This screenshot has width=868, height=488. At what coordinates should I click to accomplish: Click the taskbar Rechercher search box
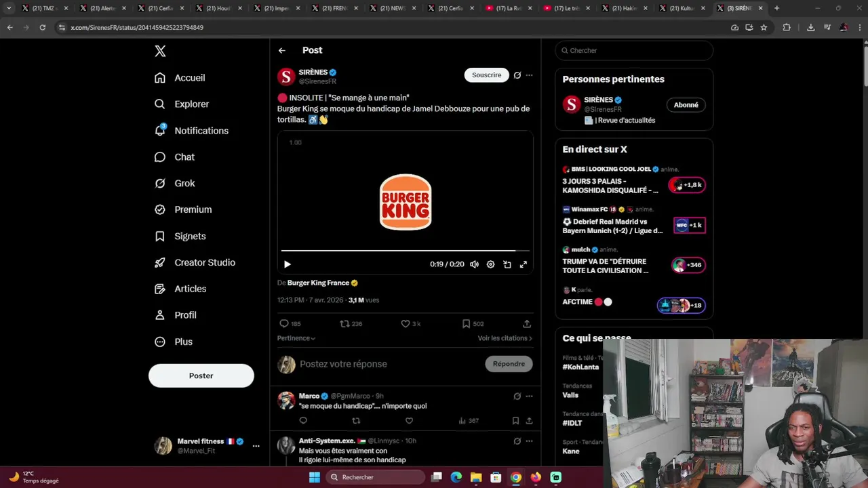376,477
